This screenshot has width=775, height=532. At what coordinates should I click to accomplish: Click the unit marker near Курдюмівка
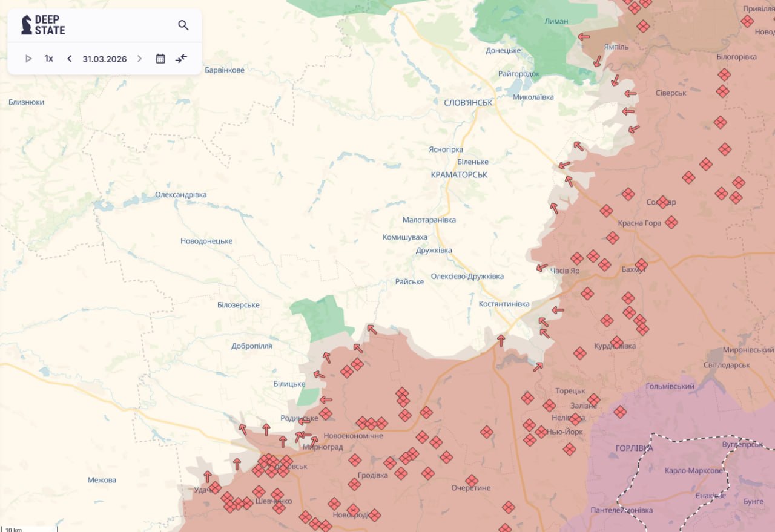[x=616, y=343]
